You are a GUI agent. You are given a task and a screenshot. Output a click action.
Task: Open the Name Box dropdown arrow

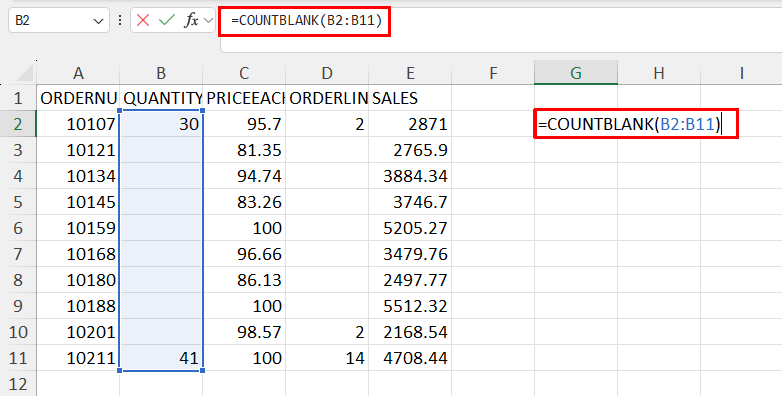(x=98, y=21)
